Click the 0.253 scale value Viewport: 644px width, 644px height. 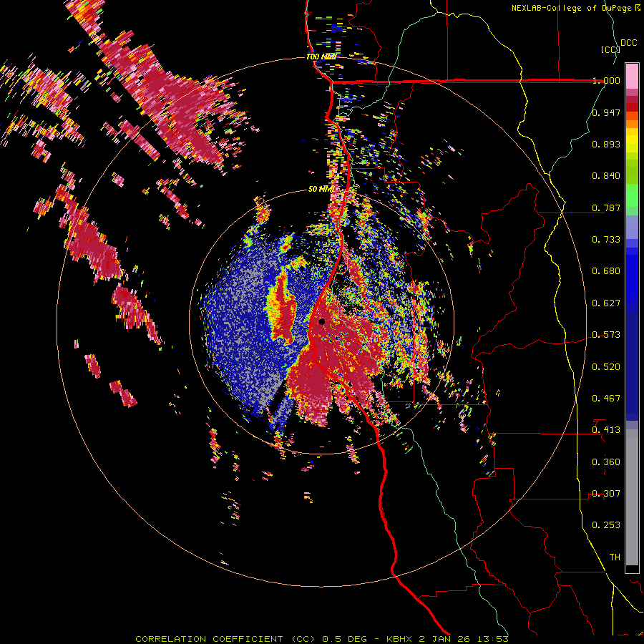[x=606, y=525]
